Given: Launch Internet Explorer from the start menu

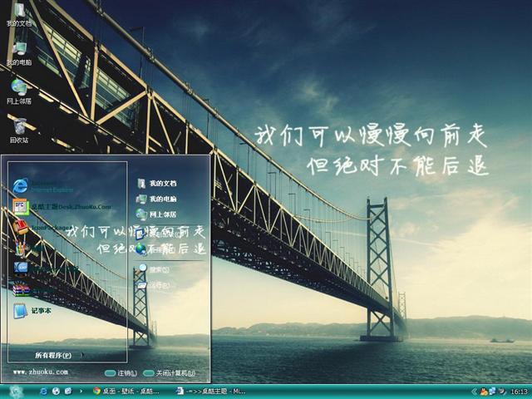Looking at the screenshot, I should (22, 186).
